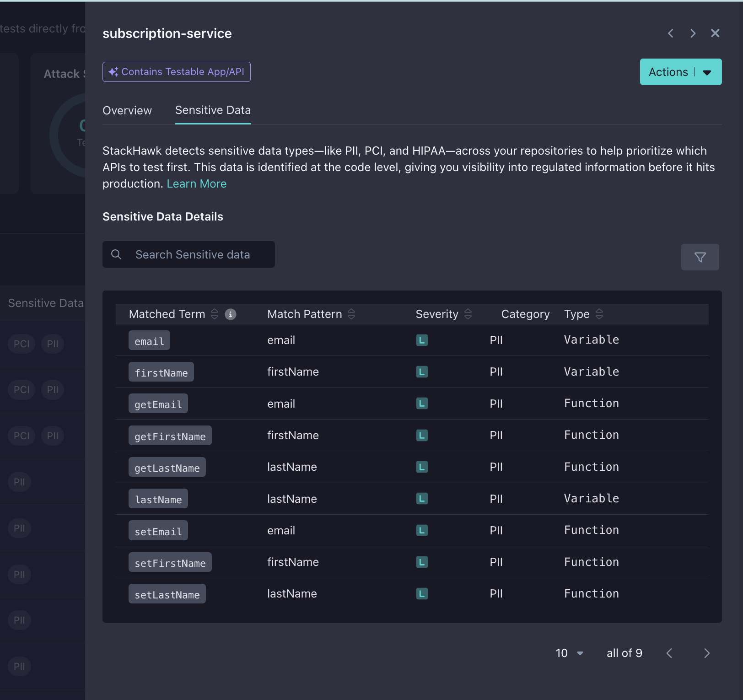Screen dimensions: 743x700
Task: Open the rows-per-page 10 dropdown
Action: [570, 653]
